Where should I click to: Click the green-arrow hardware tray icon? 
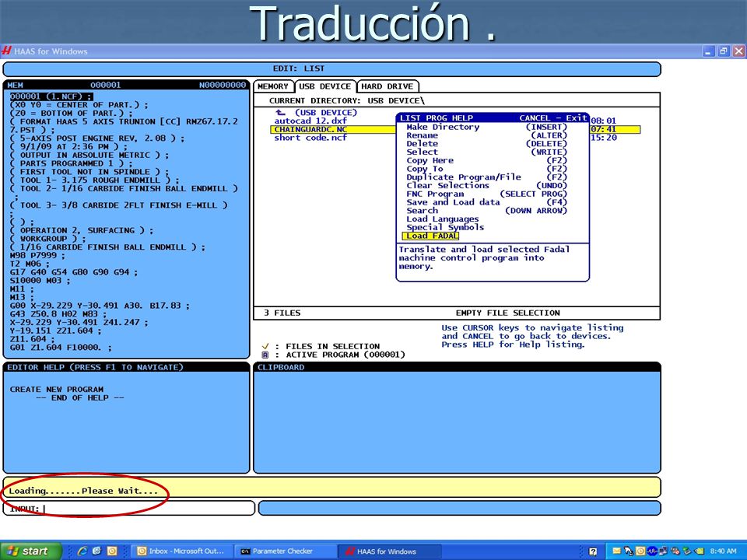(x=687, y=551)
